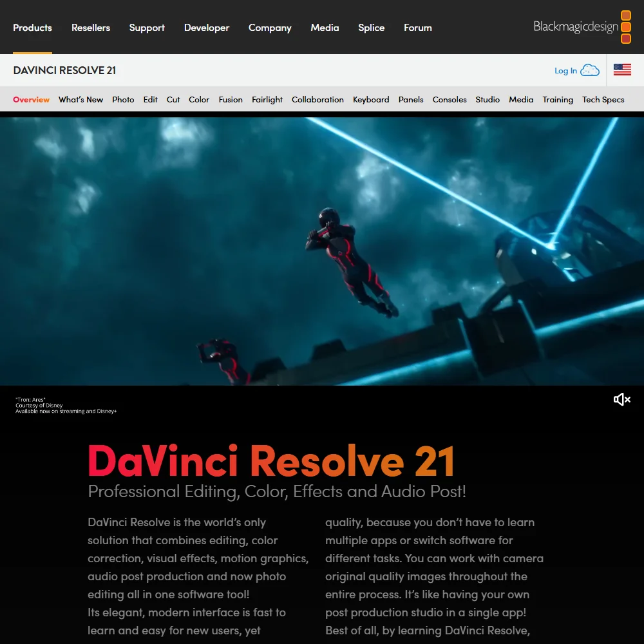Open the Blackmagic Cloud login icon
Screen dimensions: 644x644
tap(590, 70)
